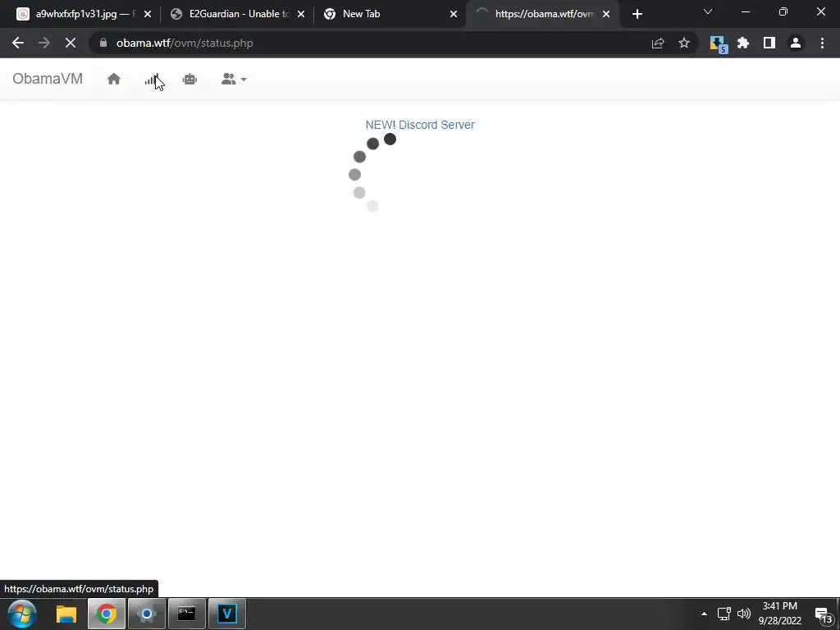Close the E2Guardian tab
The width and height of the screenshot is (840, 630).
click(301, 14)
